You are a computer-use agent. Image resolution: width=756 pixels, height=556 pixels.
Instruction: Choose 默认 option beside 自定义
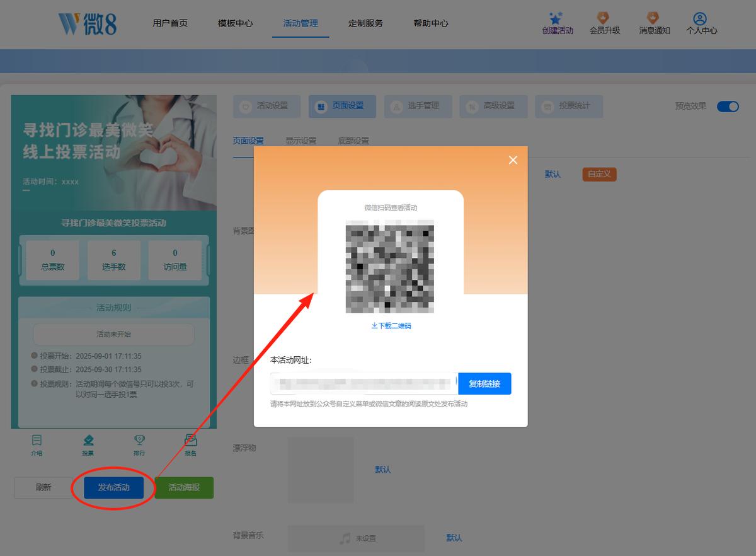[553, 174]
